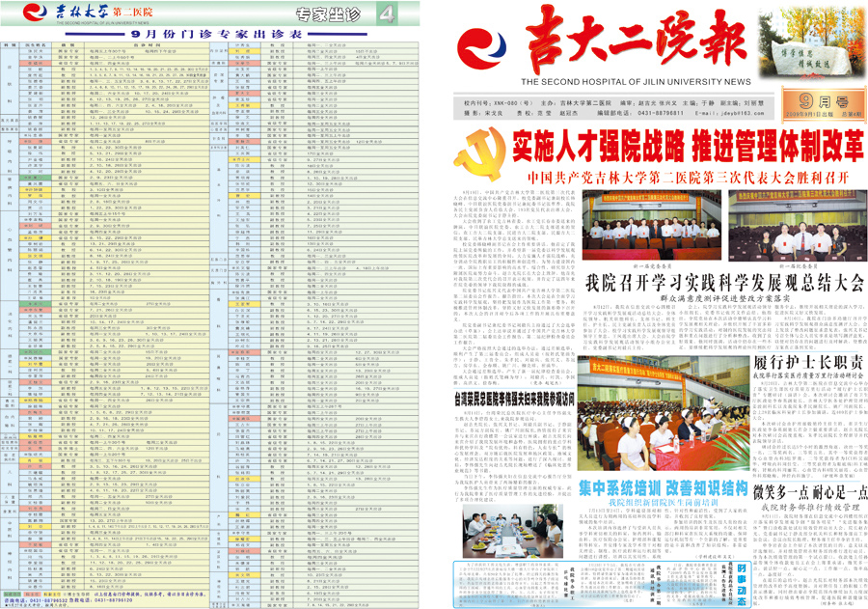
Task: Select the 9月份门诊专家出诊表 table title
Action: (216, 34)
